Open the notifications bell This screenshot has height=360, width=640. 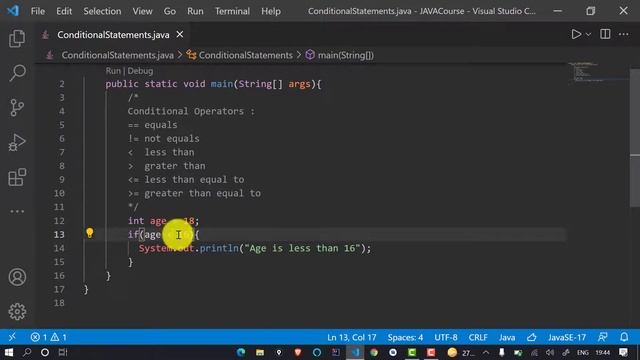coord(624,337)
